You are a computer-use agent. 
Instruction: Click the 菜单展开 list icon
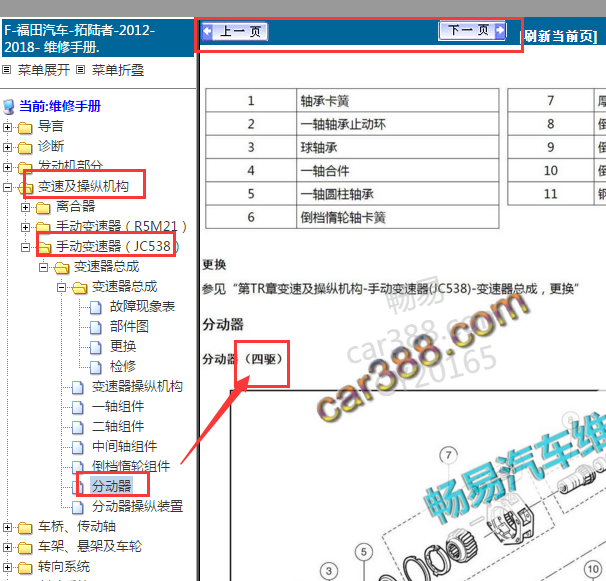pyautogui.click(x=6, y=70)
